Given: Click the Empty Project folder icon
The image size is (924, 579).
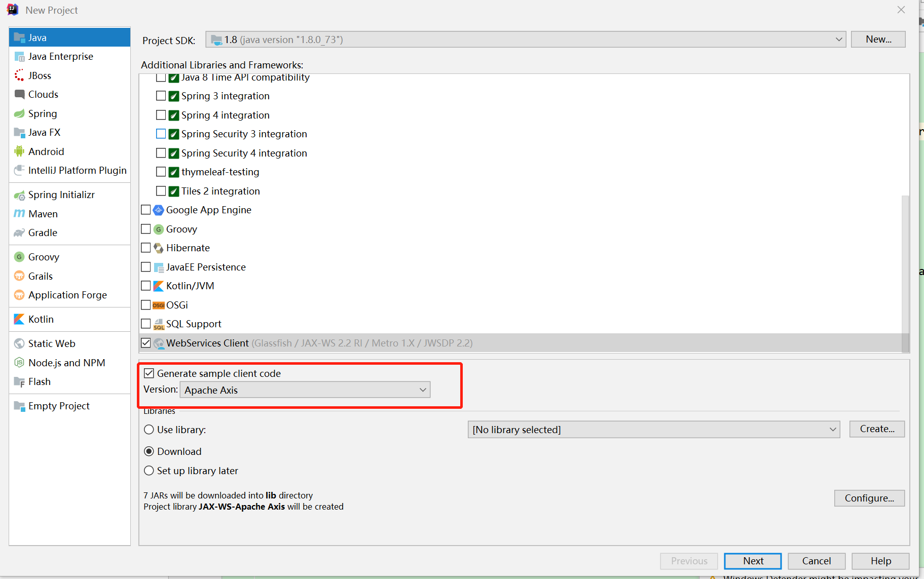Looking at the screenshot, I should click(19, 406).
